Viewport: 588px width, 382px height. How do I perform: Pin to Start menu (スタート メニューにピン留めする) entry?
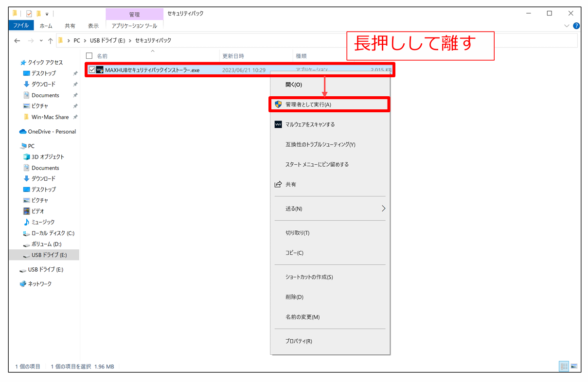[317, 164]
